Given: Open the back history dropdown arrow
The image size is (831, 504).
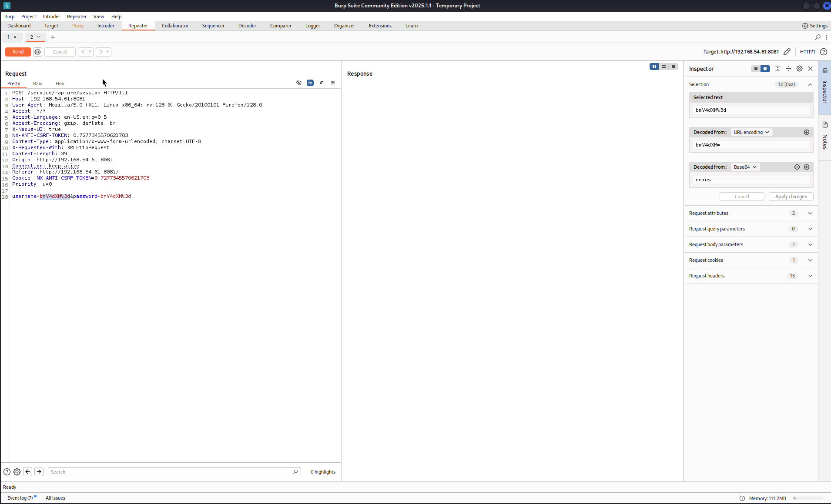Looking at the screenshot, I should click(90, 52).
